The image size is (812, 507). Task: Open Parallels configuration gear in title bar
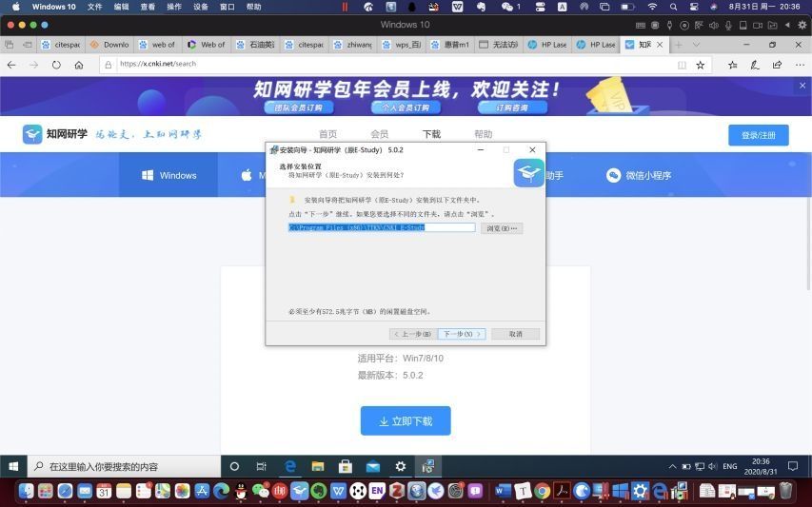[x=802, y=25]
